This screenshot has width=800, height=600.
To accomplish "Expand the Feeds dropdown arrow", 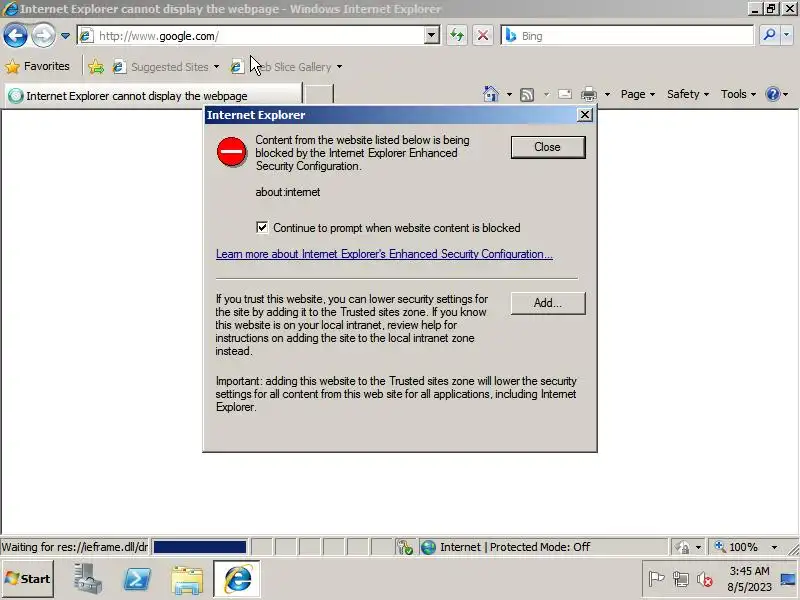I will (546, 94).
